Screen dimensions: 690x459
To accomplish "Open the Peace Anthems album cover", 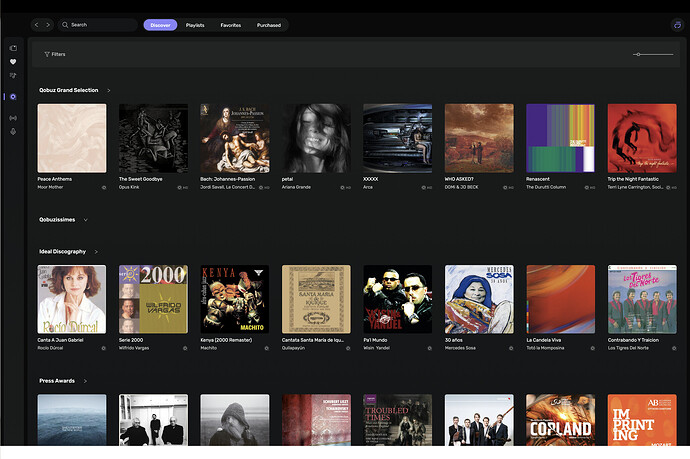I will click(72, 138).
